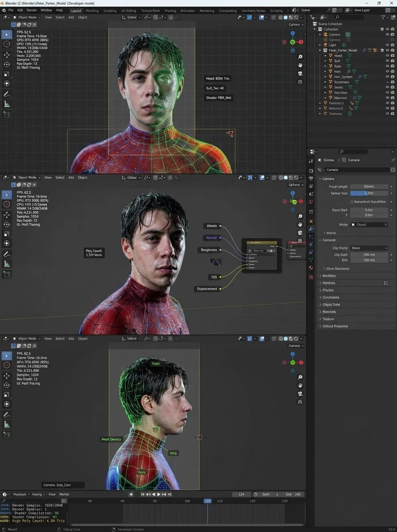This screenshot has height=532, width=397.
Task: Open Global orientation dropdown in middle viewport
Action: coord(132,177)
